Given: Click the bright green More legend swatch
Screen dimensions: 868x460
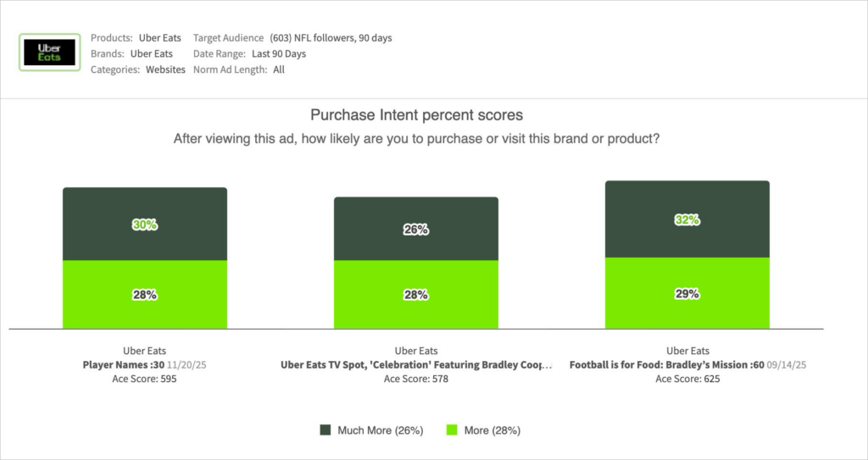Looking at the screenshot, I should pyautogui.click(x=452, y=430).
